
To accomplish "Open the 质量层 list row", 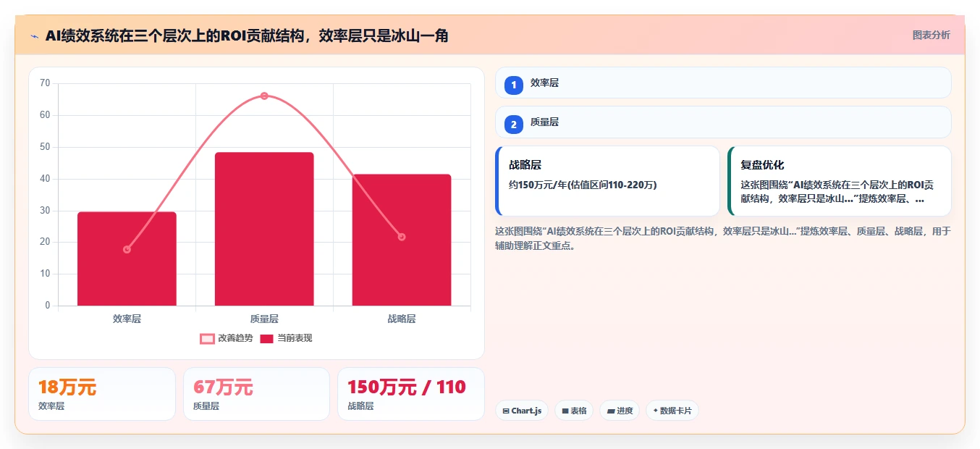I will pyautogui.click(x=723, y=122).
